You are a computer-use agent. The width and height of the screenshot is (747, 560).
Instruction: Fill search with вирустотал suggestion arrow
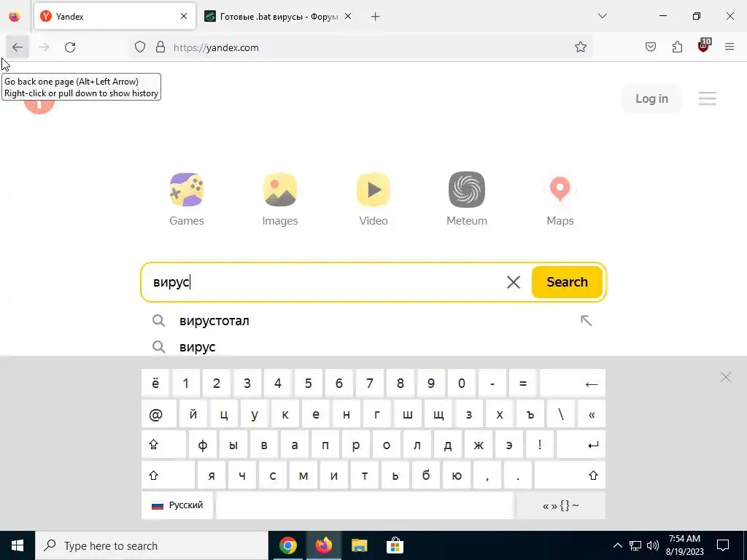coord(586,321)
